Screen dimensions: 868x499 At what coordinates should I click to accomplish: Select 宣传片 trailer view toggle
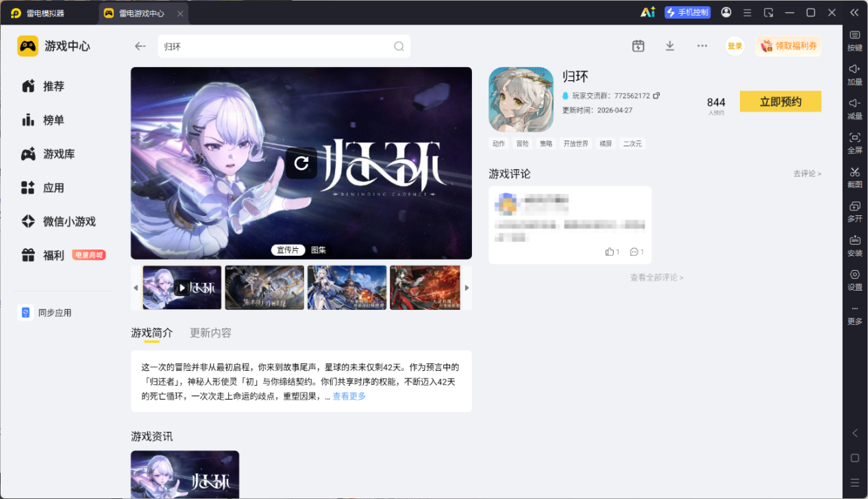[x=288, y=250]
